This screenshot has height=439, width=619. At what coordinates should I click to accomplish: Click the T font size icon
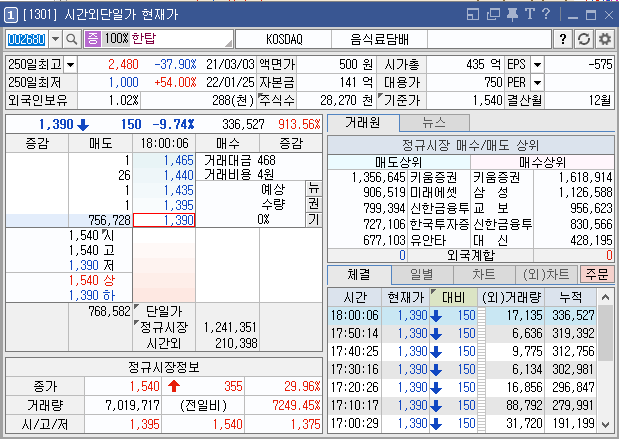(529, 15)
